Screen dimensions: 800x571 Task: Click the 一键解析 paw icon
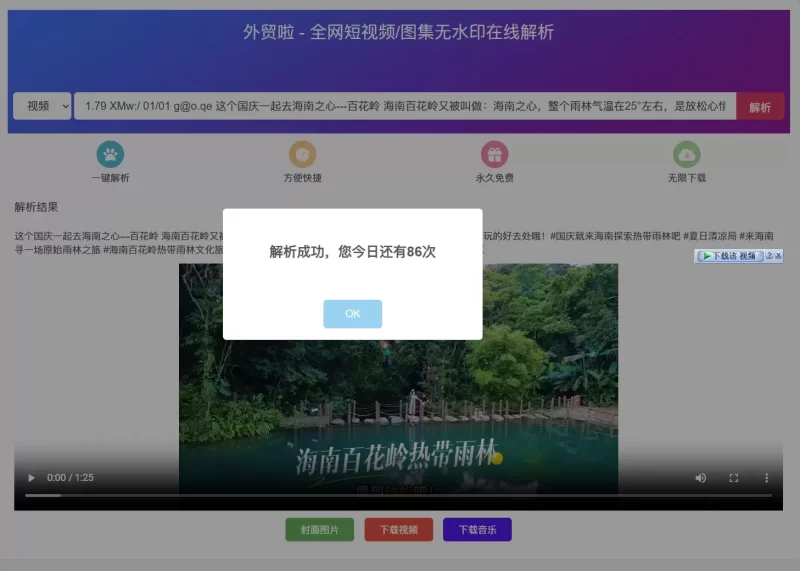pyautogui.click(x=110, y=154)
